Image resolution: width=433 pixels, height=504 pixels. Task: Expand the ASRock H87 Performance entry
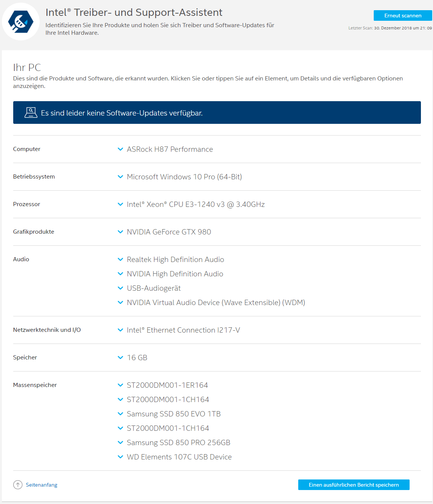click(x=165, y=149)
